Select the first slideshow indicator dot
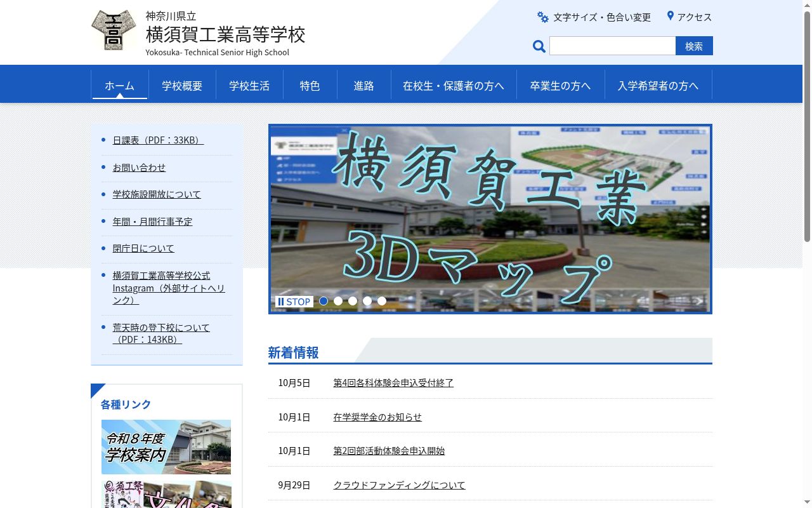 (324, 301)
